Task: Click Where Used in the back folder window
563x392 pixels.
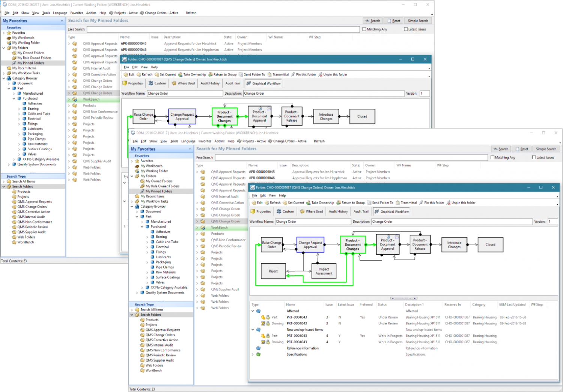Action: pos(186,83)
